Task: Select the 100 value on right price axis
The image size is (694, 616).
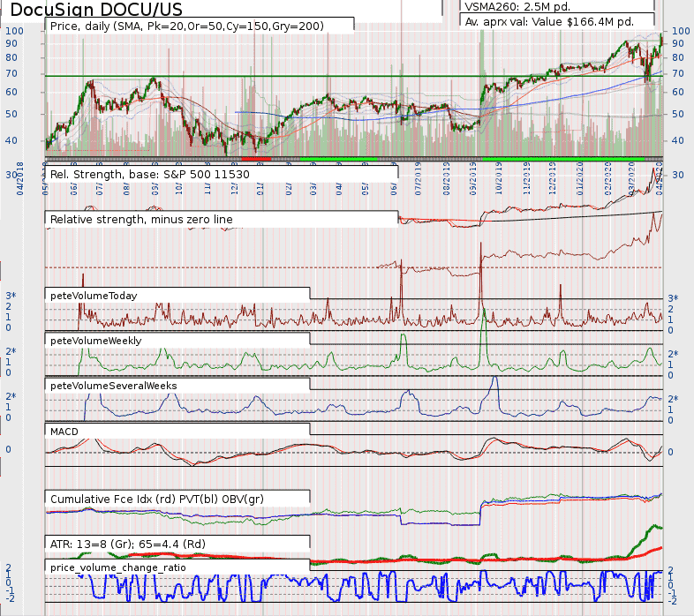Action: (681, 31)
